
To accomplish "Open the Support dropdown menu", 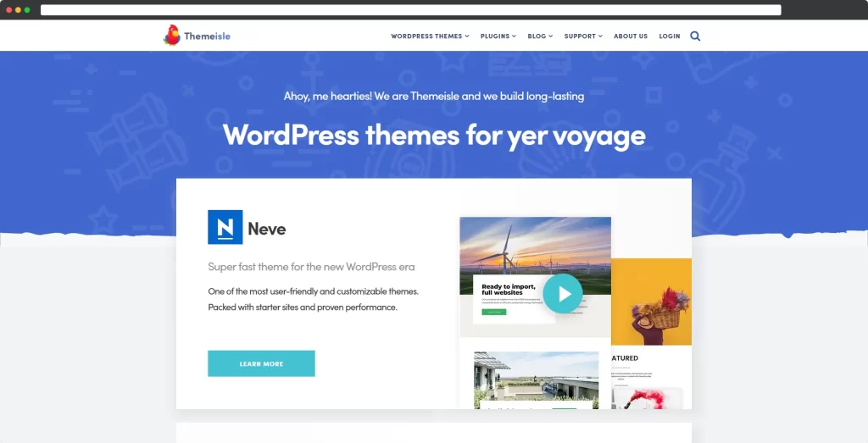I will 583,36.
